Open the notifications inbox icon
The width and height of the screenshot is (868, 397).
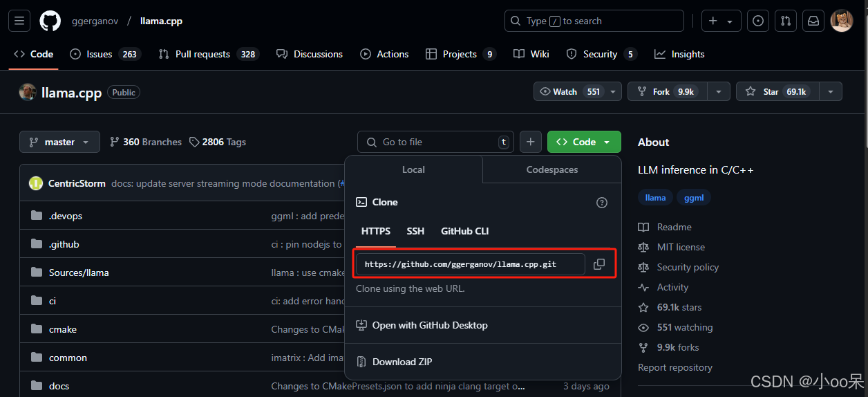point(813,21)
